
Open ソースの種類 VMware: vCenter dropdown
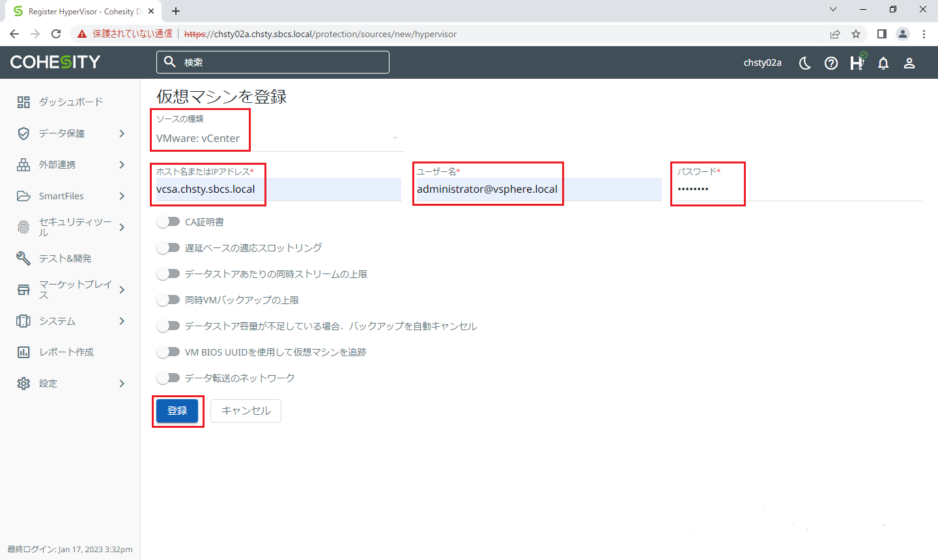click(280, 138)
